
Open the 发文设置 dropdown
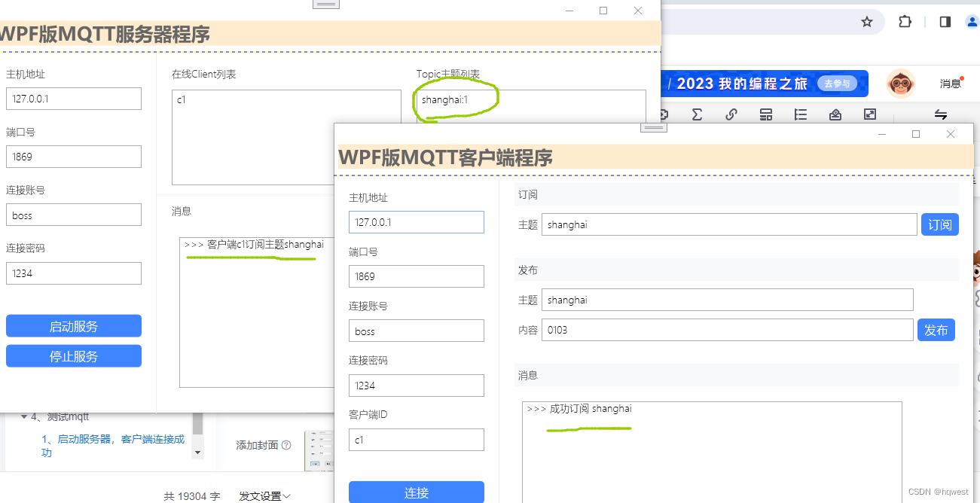pyautogui.click(x=263, y=495)
